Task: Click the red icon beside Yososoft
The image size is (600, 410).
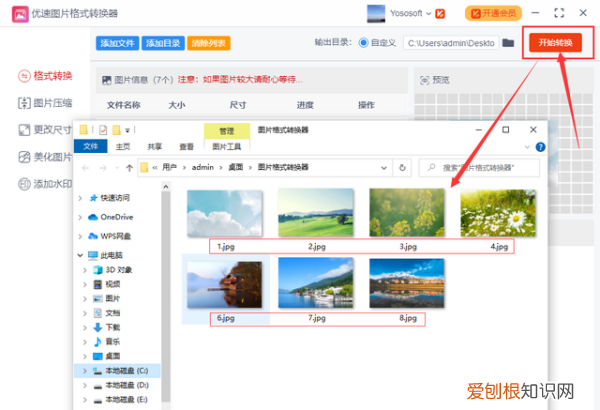Action: [440, 14]
